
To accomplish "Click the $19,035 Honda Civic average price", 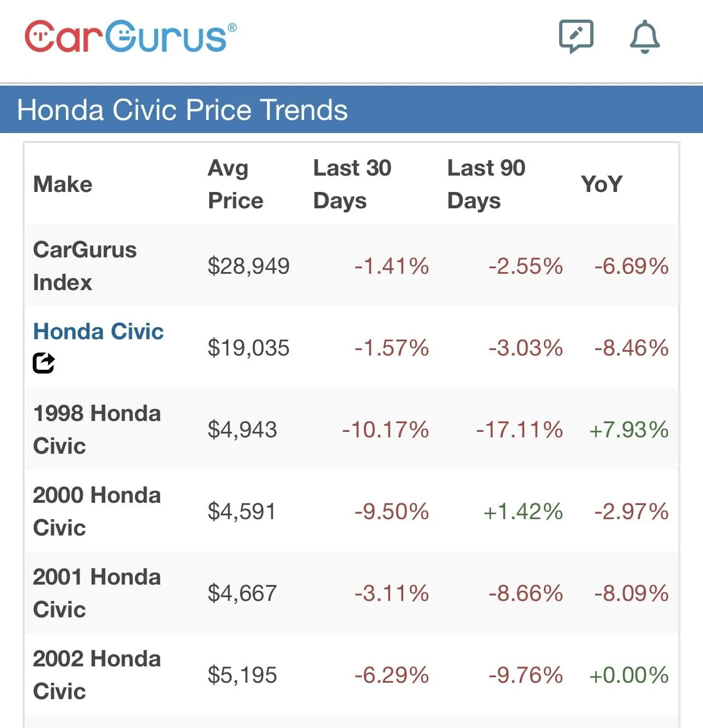I will [249, 348].
